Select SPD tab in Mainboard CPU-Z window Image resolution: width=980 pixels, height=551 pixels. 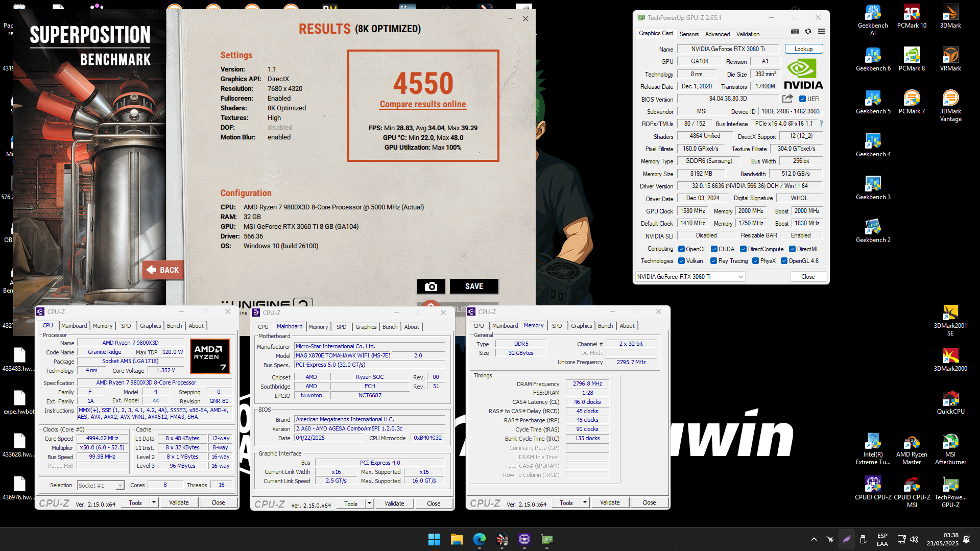coord(341,327)
